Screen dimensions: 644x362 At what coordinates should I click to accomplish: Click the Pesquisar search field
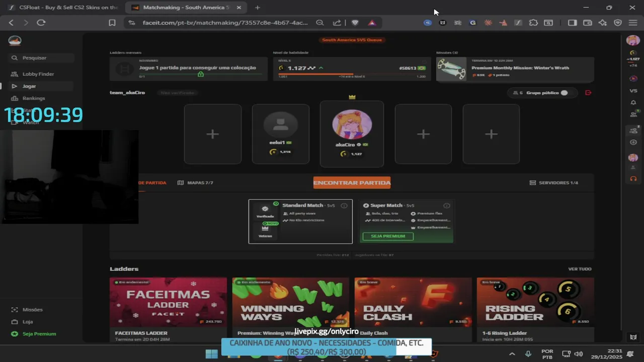[42, 58]
